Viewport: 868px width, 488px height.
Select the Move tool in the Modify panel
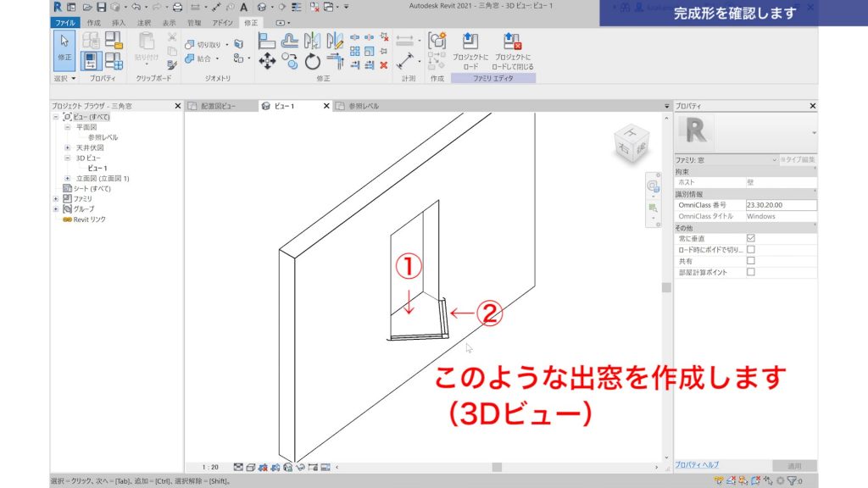coord(267,60)
